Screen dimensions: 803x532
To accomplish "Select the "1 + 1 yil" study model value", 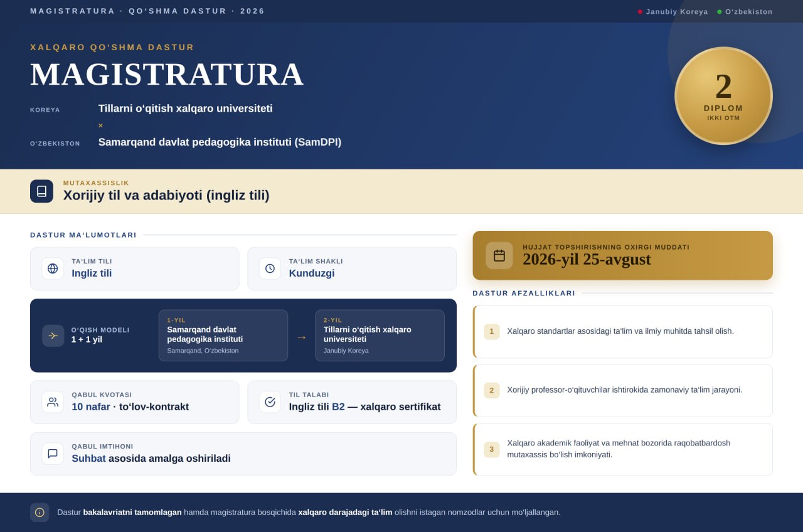I will pos(87,339).
